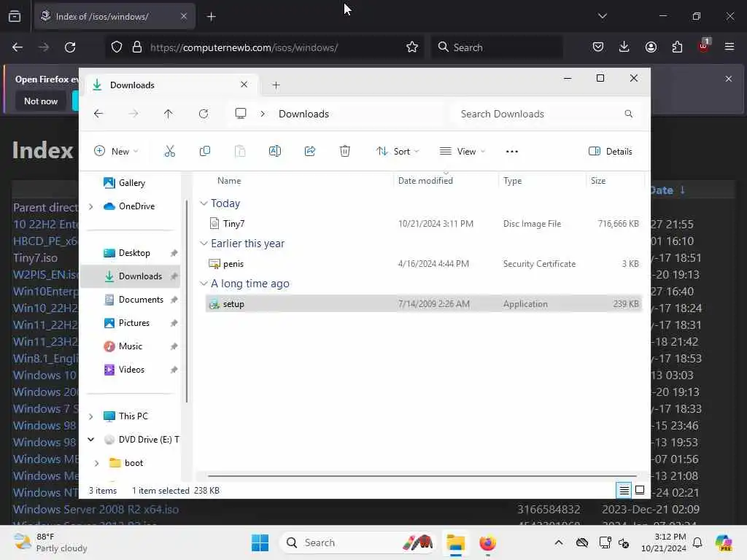Show hidden system tray icons
This screenshot has width=747, height=560.
tap(558, 542)
